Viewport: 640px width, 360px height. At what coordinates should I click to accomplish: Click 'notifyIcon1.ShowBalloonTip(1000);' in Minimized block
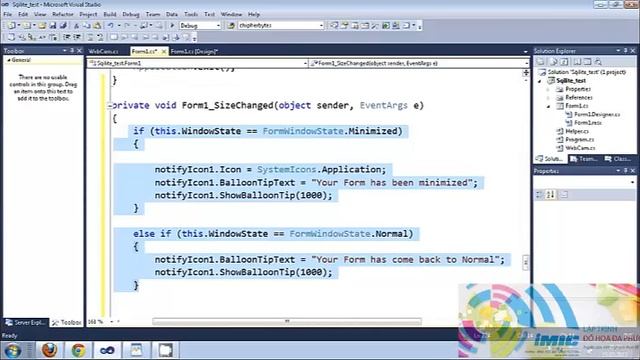243,195
